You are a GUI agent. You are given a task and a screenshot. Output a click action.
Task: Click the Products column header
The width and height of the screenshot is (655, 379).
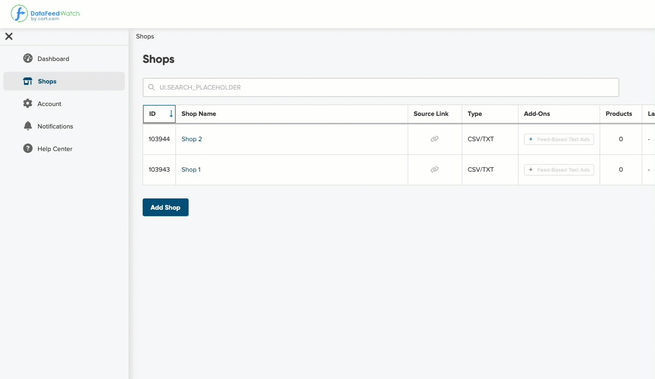[619, 114]
